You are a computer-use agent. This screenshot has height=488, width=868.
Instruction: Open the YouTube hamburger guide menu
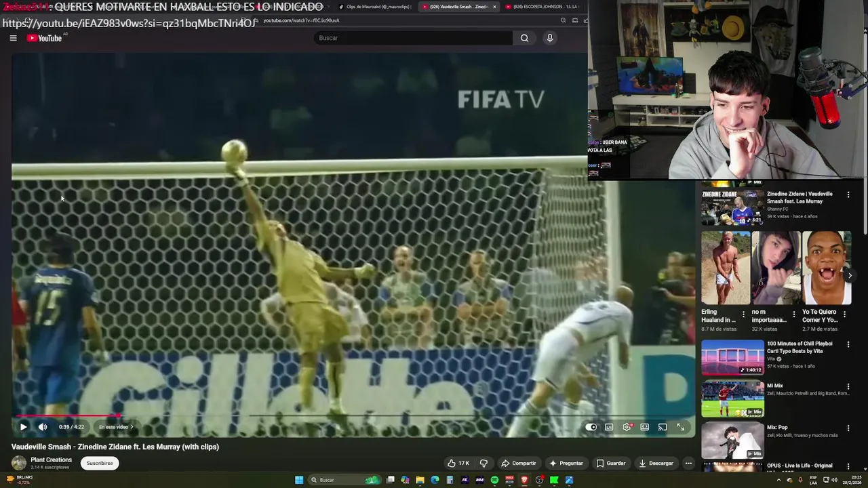click(x=13, y=38)
